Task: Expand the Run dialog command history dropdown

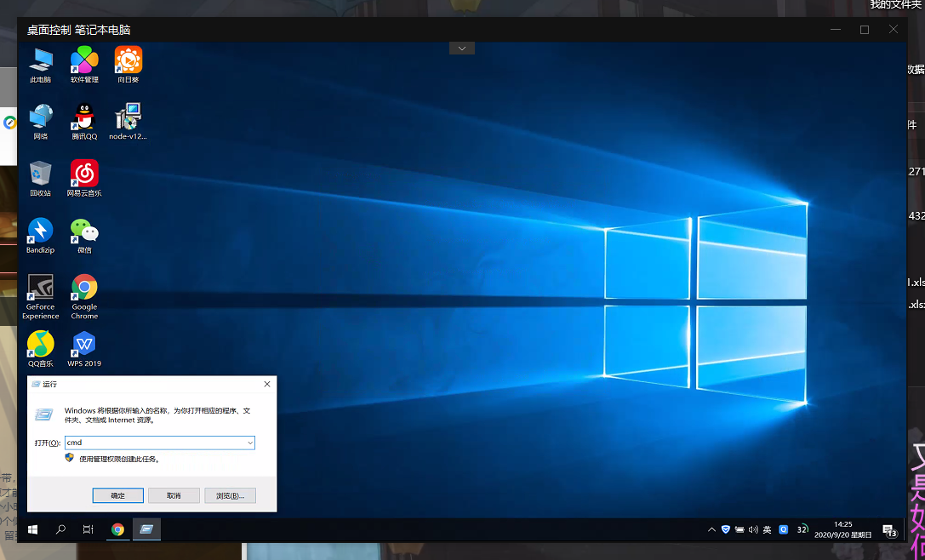Action: coord(249,443)
